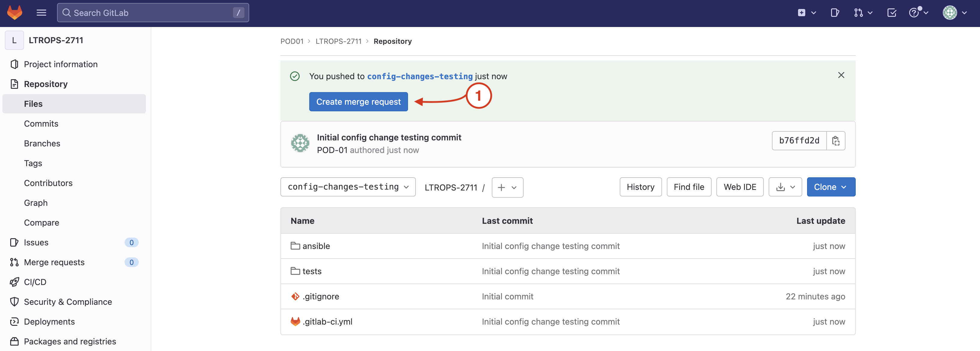
Task: Click the .gitignore git icon
Action: 295,296
